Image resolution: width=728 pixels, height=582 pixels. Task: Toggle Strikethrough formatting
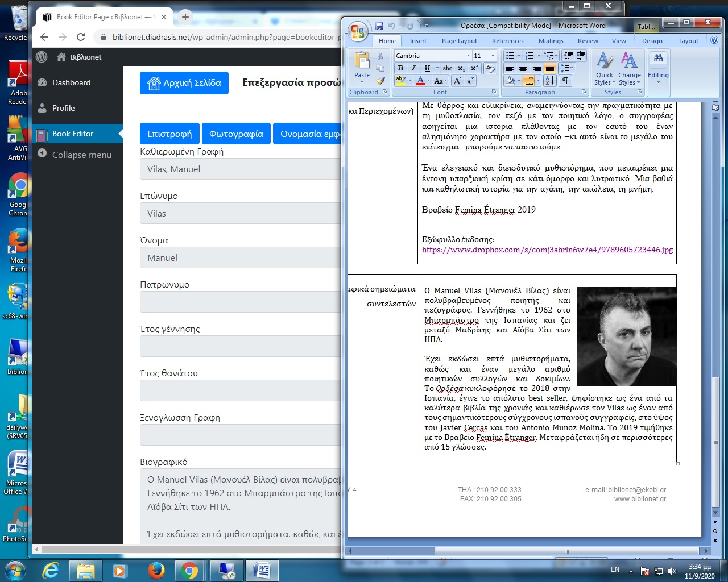(x=448, y=68)
